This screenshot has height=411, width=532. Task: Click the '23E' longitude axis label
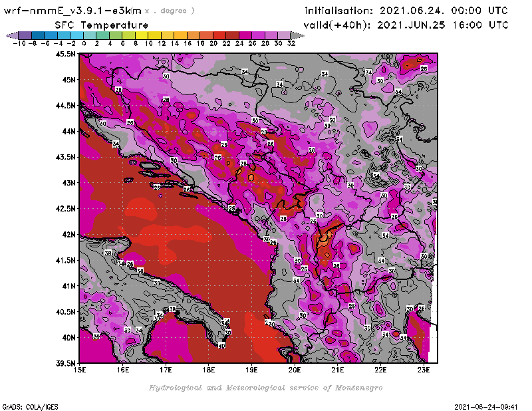[424, 370]
